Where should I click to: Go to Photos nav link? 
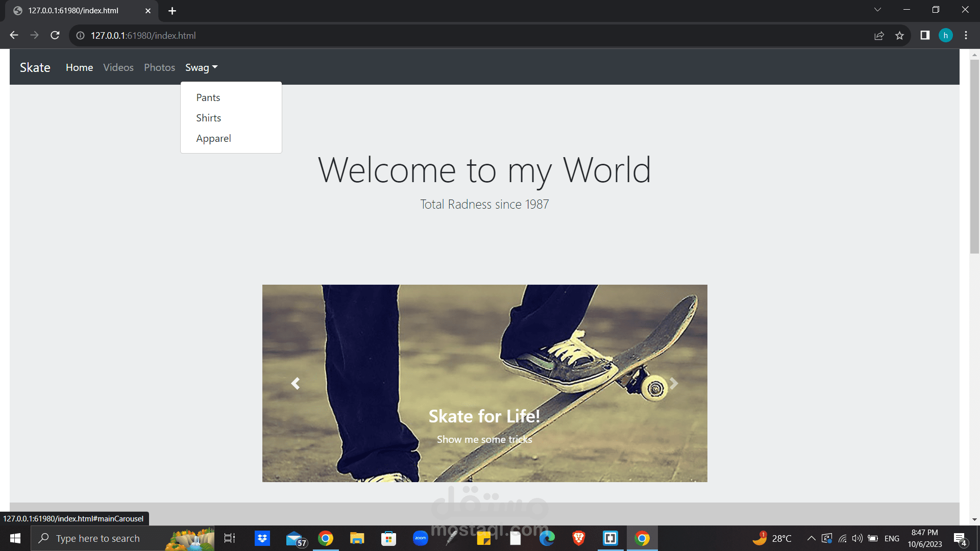[x=159, y=67]
